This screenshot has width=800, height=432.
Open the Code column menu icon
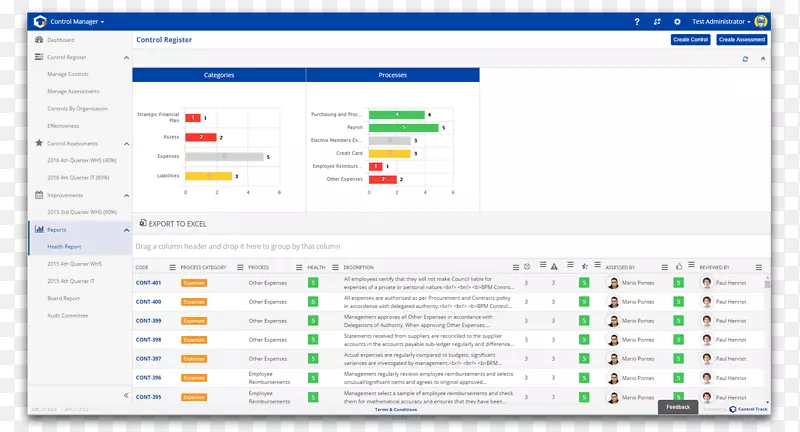point(172,267)
